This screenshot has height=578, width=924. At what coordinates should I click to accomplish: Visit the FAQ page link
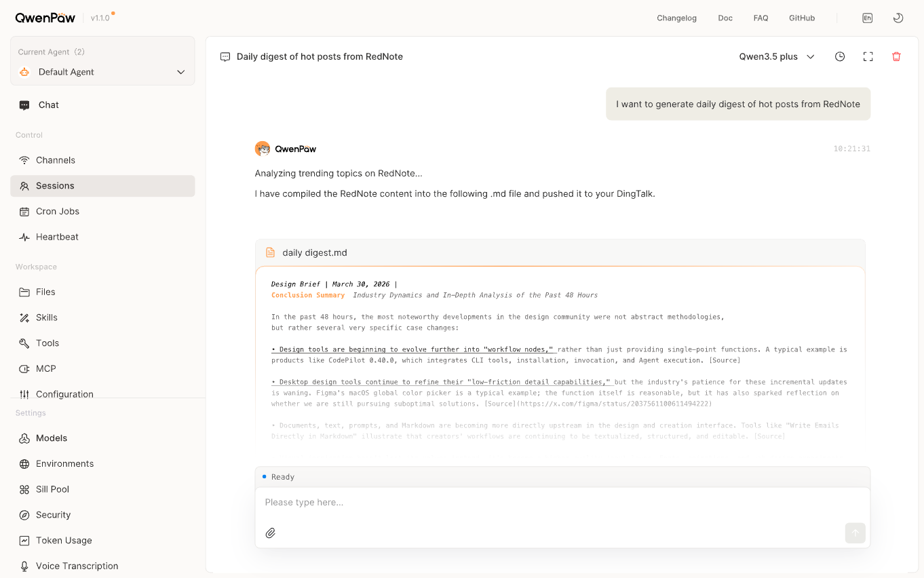coord(761,18)
